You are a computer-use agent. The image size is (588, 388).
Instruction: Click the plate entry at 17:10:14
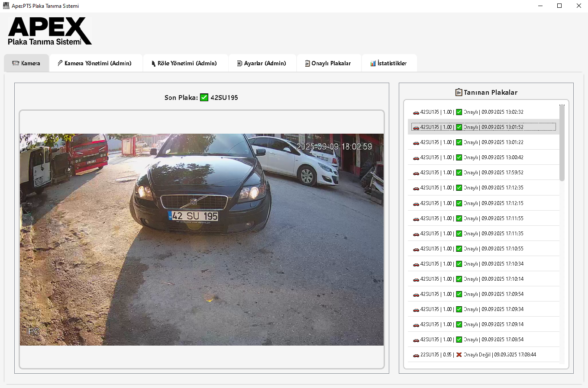click(x=483, y=279)
